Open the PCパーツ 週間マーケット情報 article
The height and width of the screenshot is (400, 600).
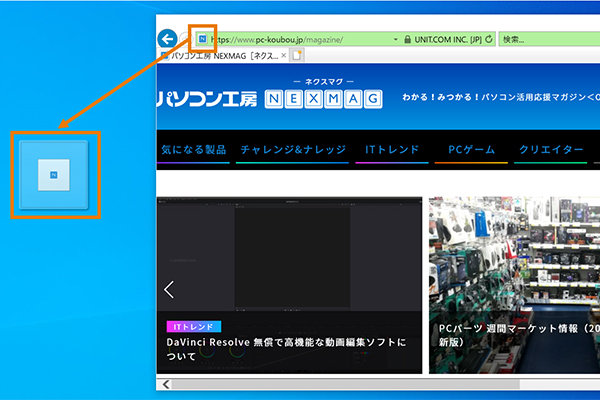coord(519,335)
